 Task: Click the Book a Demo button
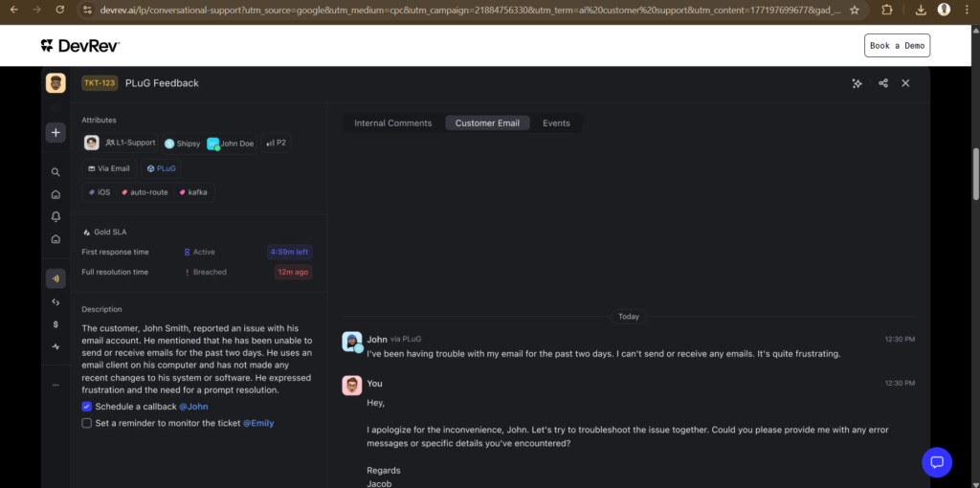pyautogui.click(x=897, y=46)
